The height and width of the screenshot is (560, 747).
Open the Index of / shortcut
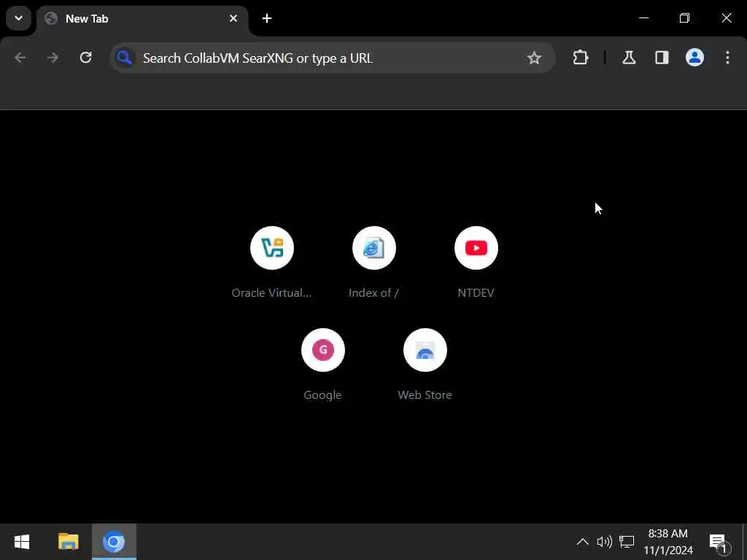click(374, 262)
